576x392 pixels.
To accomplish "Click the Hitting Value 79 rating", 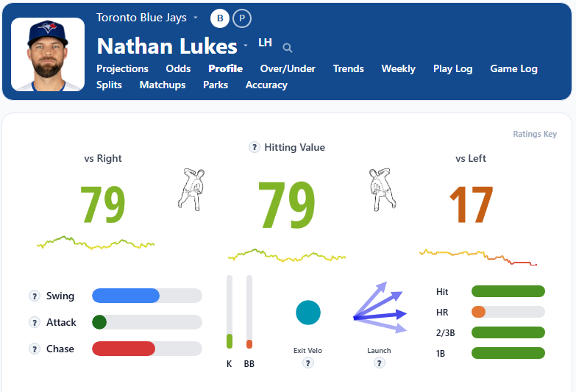I will [287, 204].
